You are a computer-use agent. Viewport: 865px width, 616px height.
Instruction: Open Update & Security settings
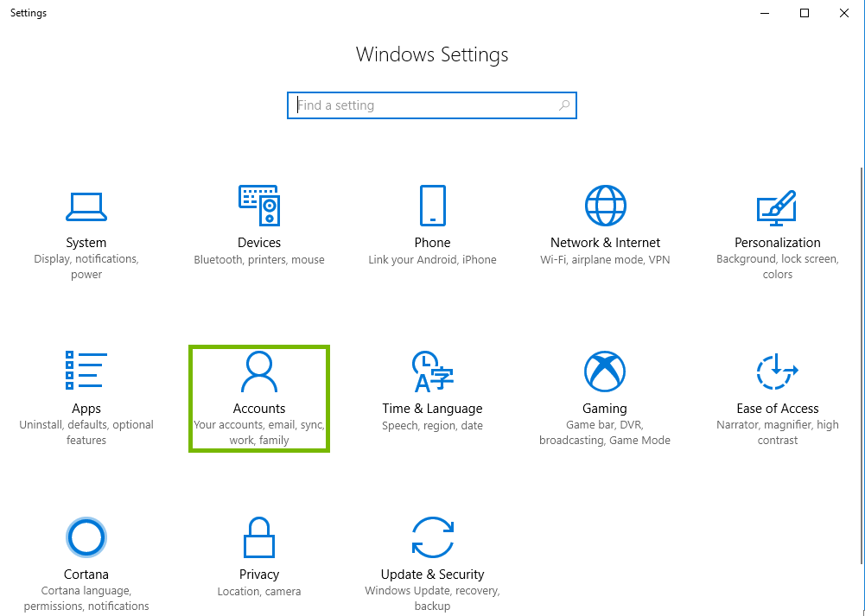pos(431,537)
